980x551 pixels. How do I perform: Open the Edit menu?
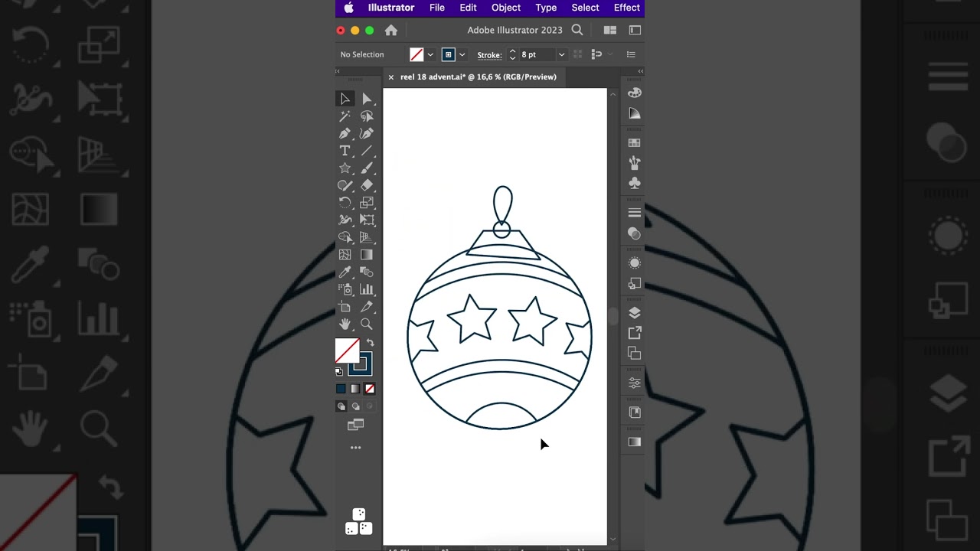[x=468, y=8]
